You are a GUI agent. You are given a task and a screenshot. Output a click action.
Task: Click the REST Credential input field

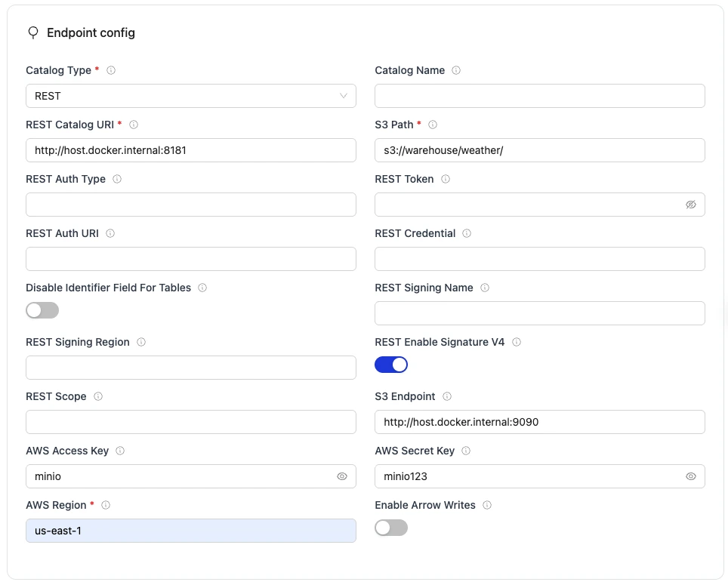click(x=539, y=259)
